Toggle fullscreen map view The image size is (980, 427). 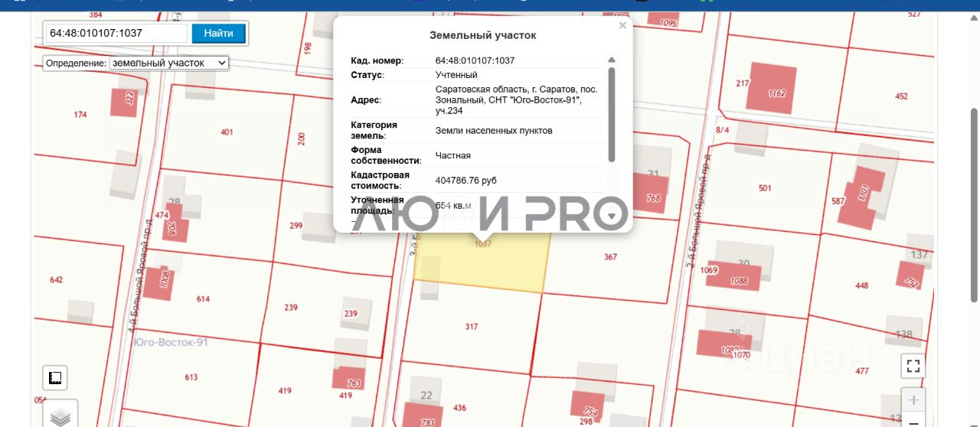point(913,366)
